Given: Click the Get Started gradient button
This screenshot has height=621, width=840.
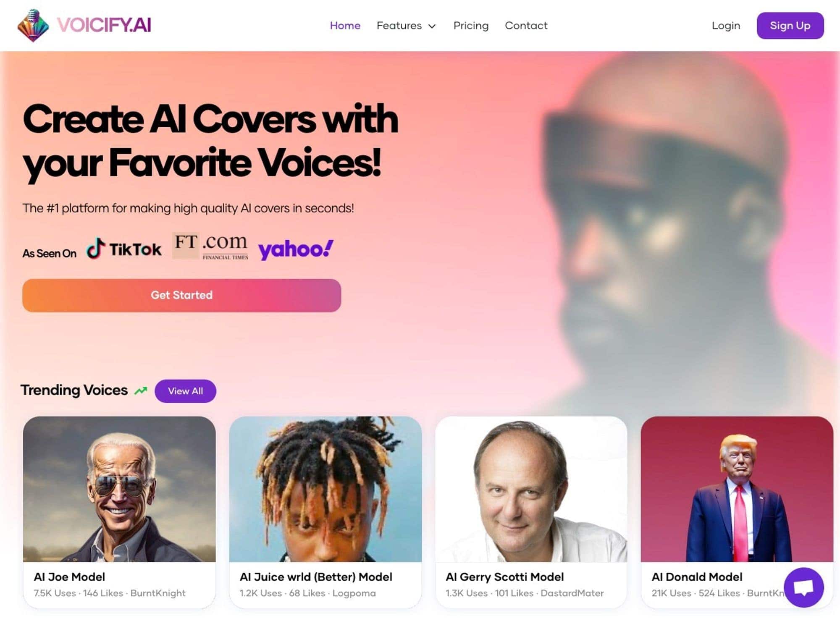Looking at the screenshot, I should click(x=182, y=295).
